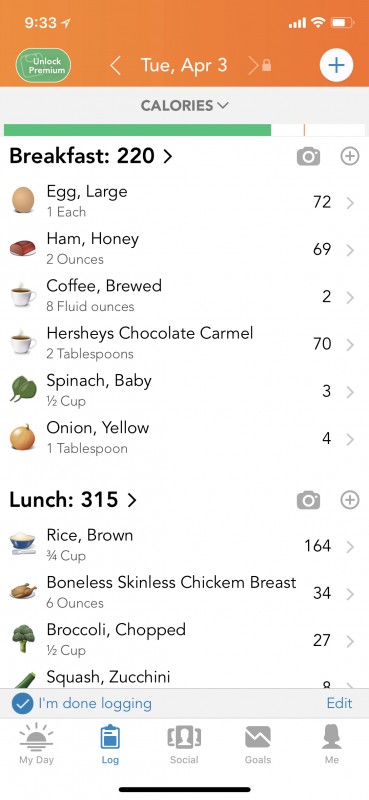Expand Breakfast: 220 details chevron
Screen dimensions: 369x800
coord(167,156)
